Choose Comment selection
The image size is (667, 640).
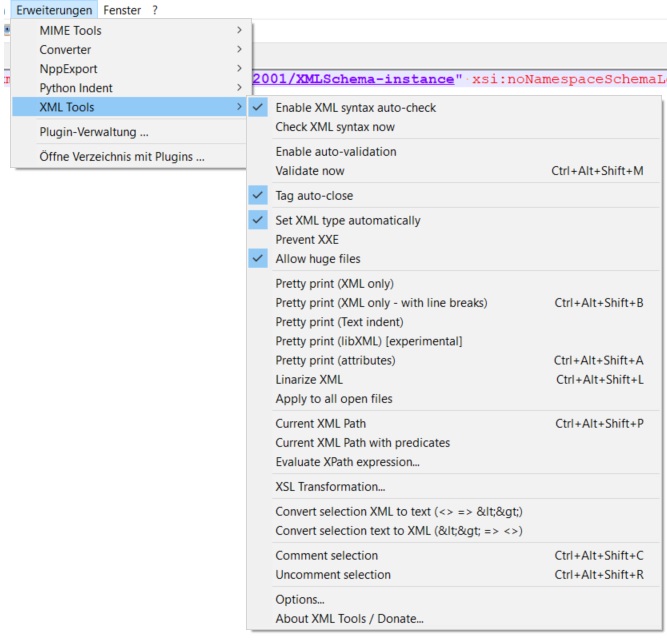[454, 556]
